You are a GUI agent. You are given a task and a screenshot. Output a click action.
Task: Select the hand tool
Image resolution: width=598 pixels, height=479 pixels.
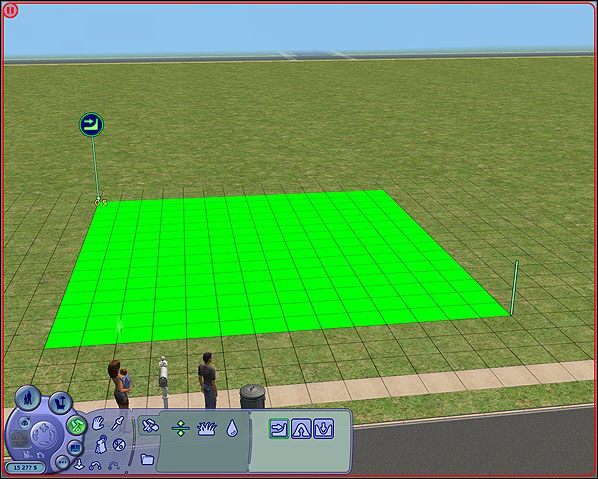[98, 424]
